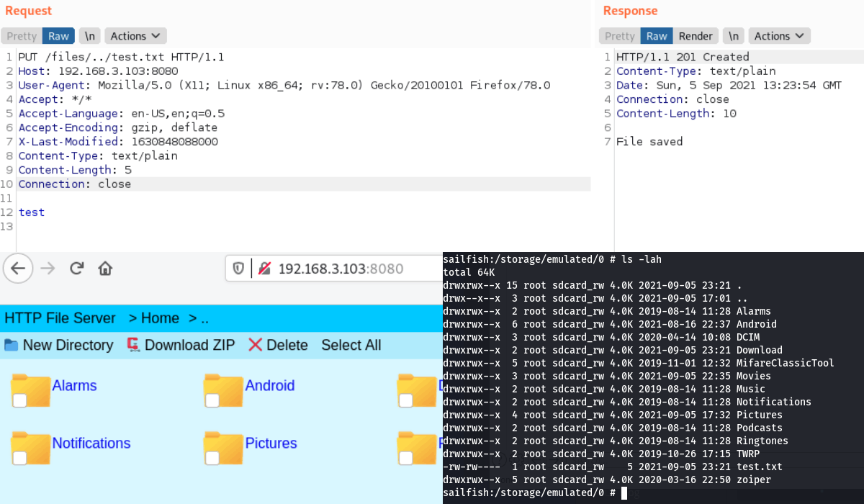The width and height of the screenshot is (864, 504).
Task: Tick the Alarms folder checkbox
Action: click(20, 400)
